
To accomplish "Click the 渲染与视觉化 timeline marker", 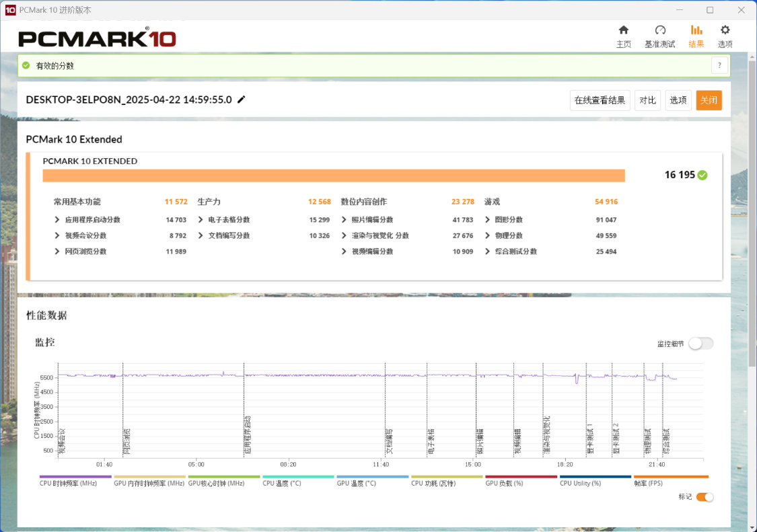I will click(x=547, y=435).
